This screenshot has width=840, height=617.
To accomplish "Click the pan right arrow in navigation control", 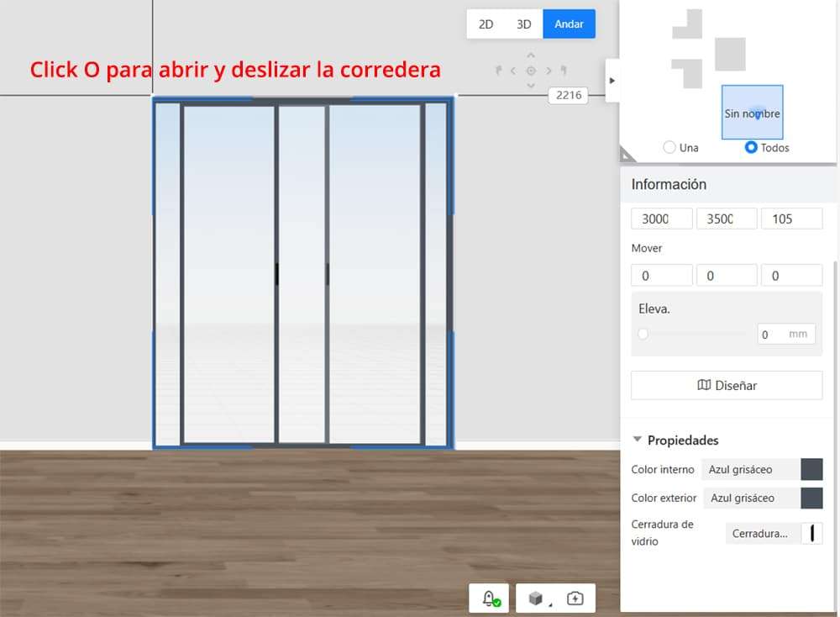I will 548,71.
